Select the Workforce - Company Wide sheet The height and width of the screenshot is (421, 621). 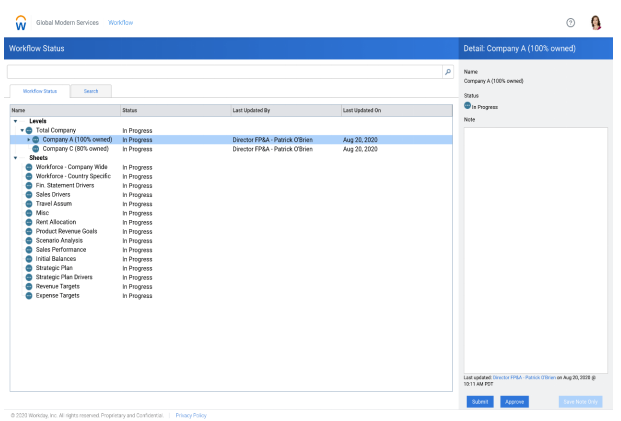tap(71, 167)
